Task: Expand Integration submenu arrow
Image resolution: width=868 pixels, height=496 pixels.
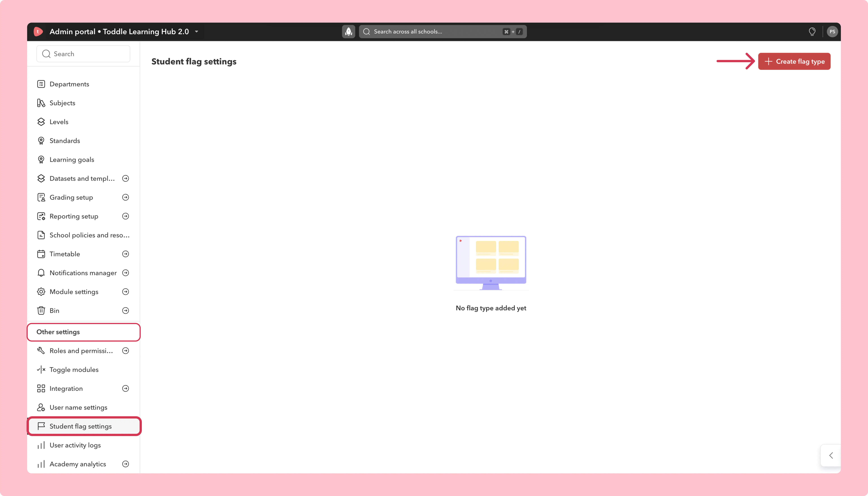Action: 126,389
